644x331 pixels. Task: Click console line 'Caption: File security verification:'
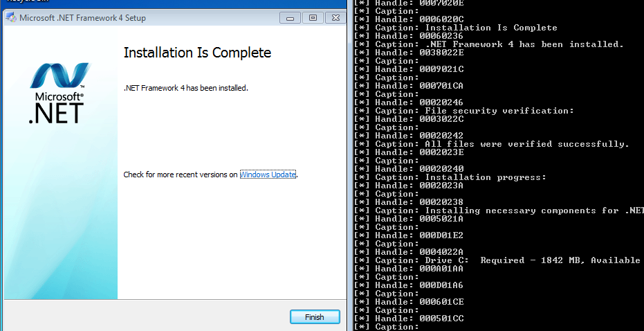[463, 111]
